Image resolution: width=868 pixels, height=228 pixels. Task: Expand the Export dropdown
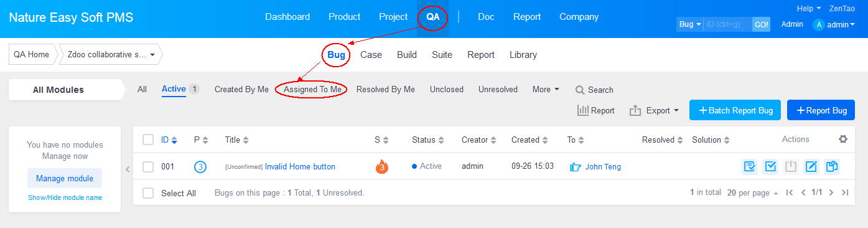(x=654, y=110)
